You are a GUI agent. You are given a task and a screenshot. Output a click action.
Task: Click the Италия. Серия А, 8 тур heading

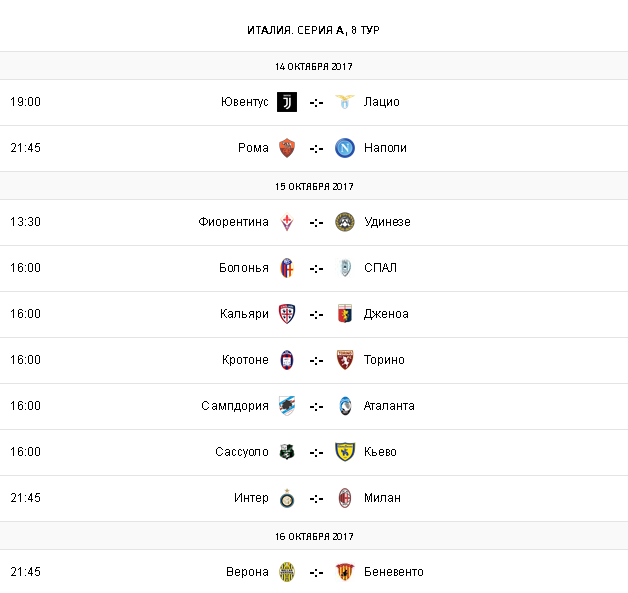click(x=313, y=30)
